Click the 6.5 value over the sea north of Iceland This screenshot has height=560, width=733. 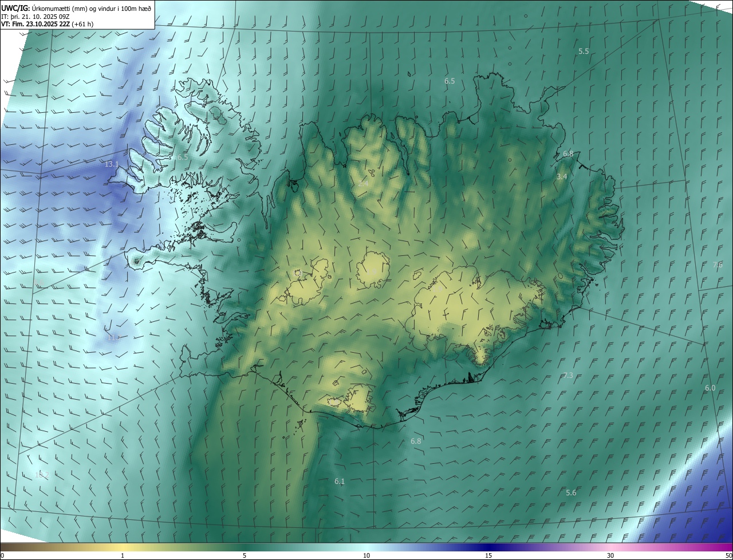tap(450, 81)
